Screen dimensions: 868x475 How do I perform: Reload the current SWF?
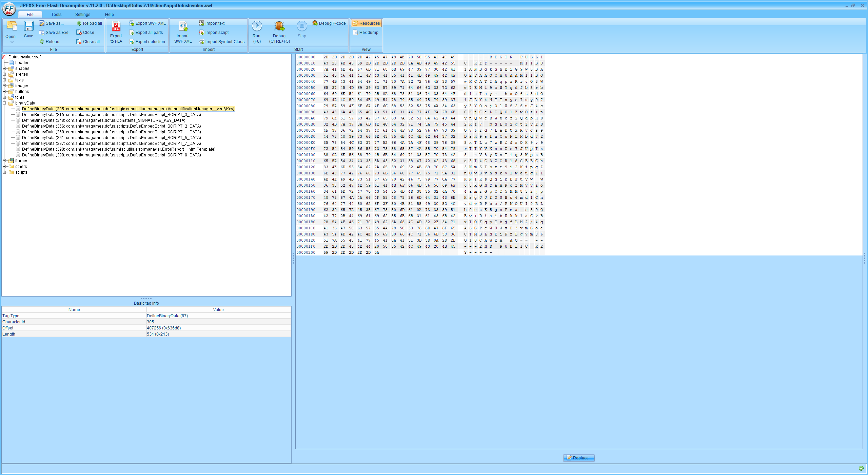[49, 42]
